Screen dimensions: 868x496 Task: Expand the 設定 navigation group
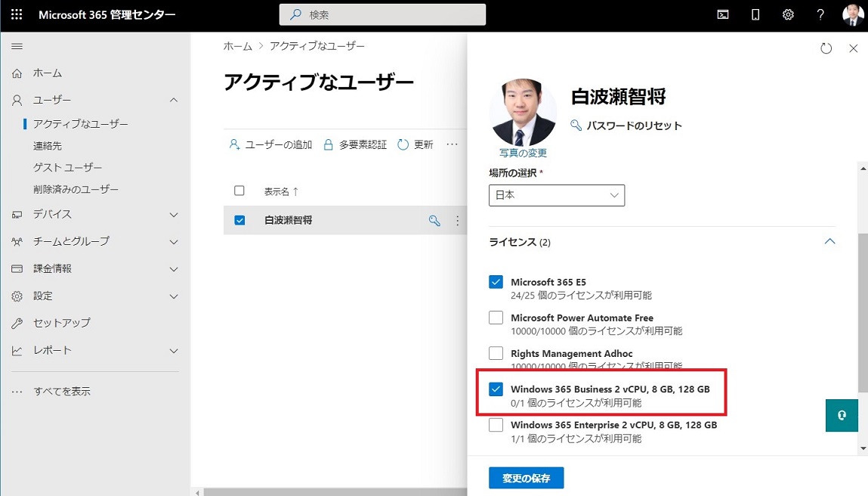(174, 296)
